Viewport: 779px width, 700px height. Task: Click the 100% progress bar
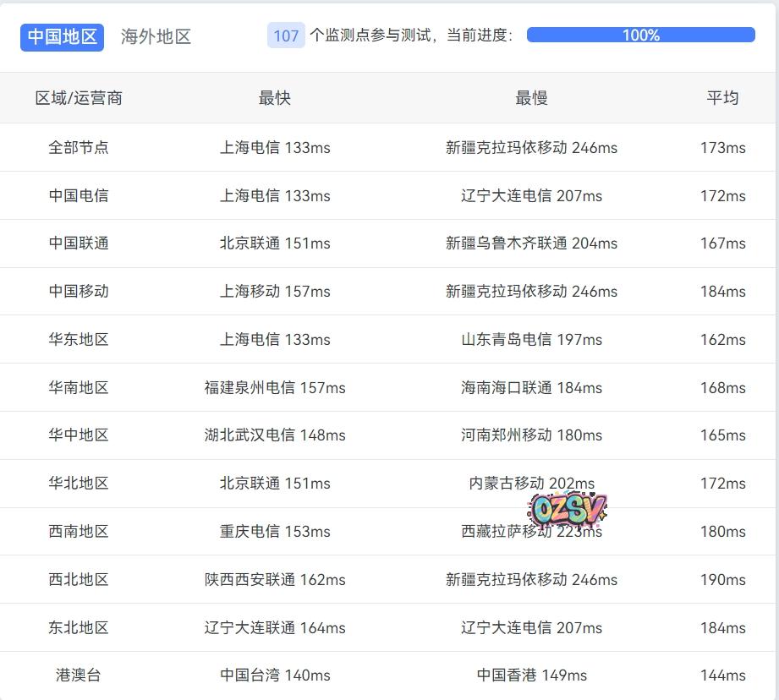click(640, 36)
